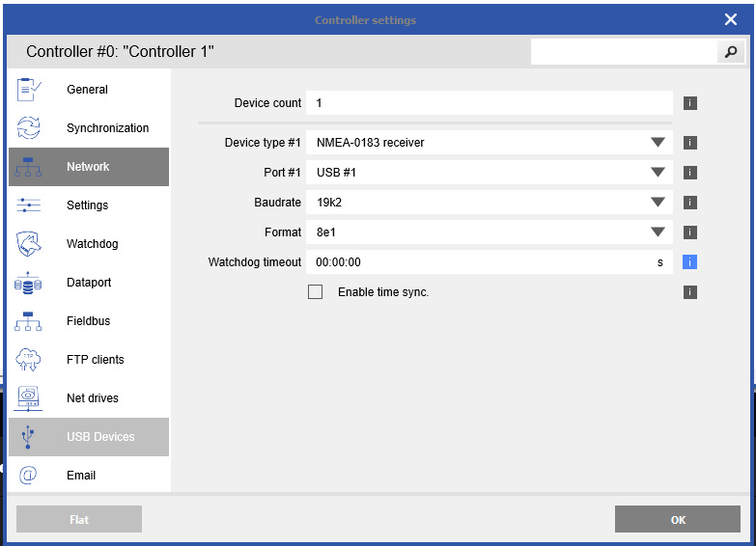Click the Dataport database icon

pos(29,283)
